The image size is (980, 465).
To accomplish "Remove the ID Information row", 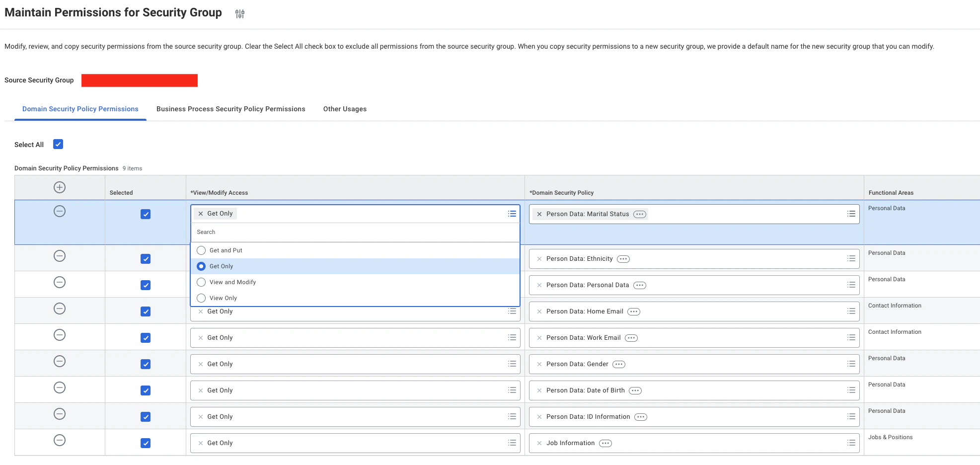I will tap(60, 414).
